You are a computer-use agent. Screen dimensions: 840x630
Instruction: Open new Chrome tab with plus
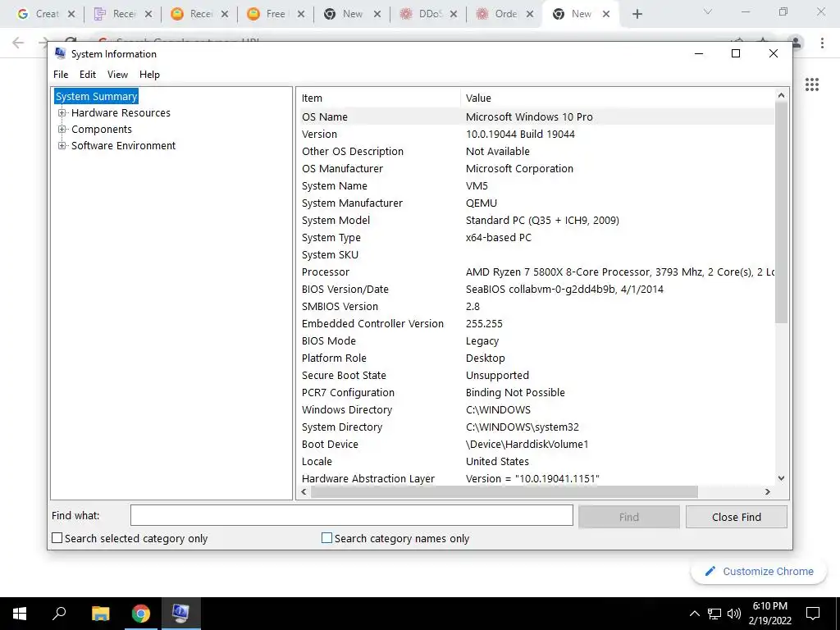(x=637, y=15)
